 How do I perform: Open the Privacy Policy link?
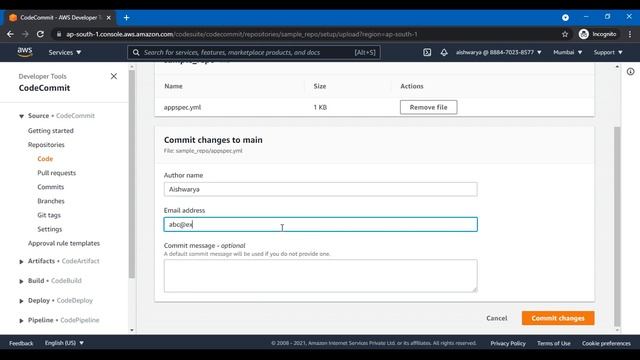coord(508,343)
